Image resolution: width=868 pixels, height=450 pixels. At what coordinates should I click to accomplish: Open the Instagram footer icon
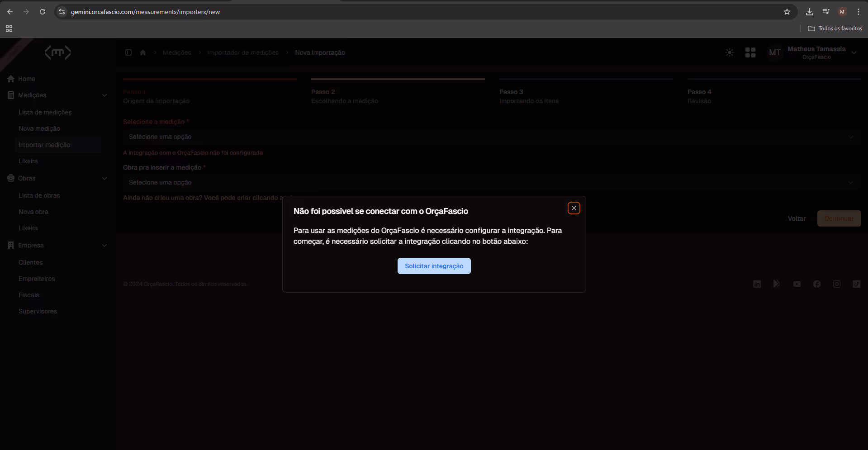pyautogui.click(x=837, y=284)
